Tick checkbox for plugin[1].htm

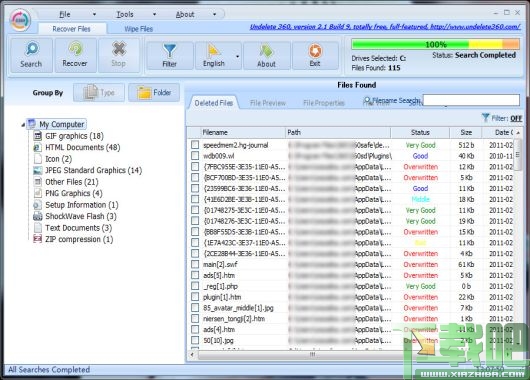click(x=195, y=296)
